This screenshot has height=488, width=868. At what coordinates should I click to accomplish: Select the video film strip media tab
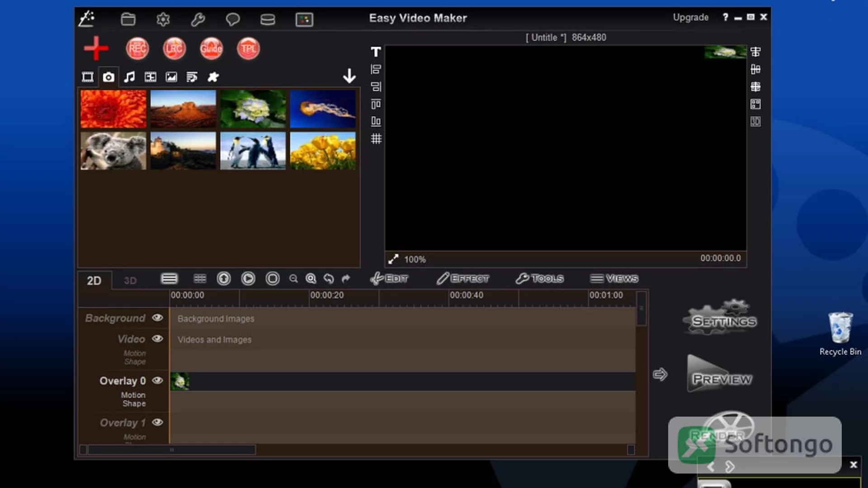(x=88, y=77)
